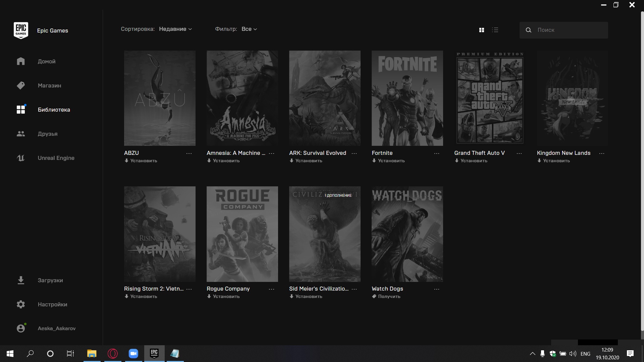Install ARK: Survival Evolved via Установить
The height and width of the screenshot is (362, 644).
(306, 161)
